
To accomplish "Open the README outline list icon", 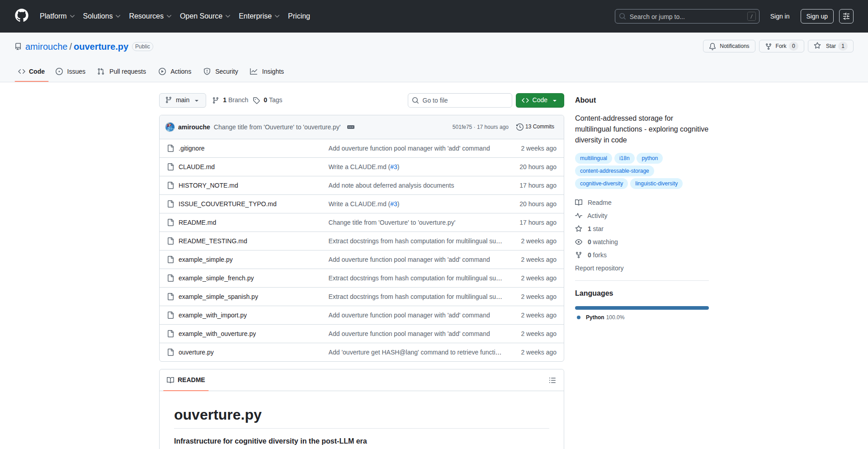I will pos(552,380).
